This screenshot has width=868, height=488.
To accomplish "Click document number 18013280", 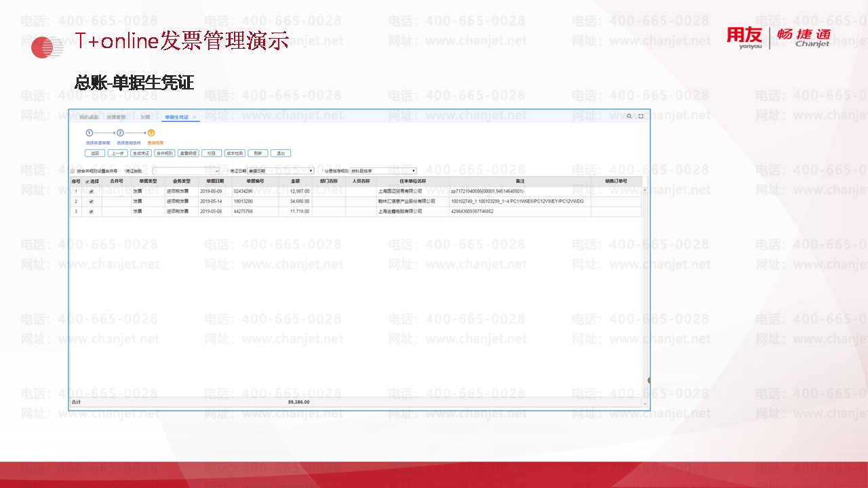I will [x=243, y=201].
